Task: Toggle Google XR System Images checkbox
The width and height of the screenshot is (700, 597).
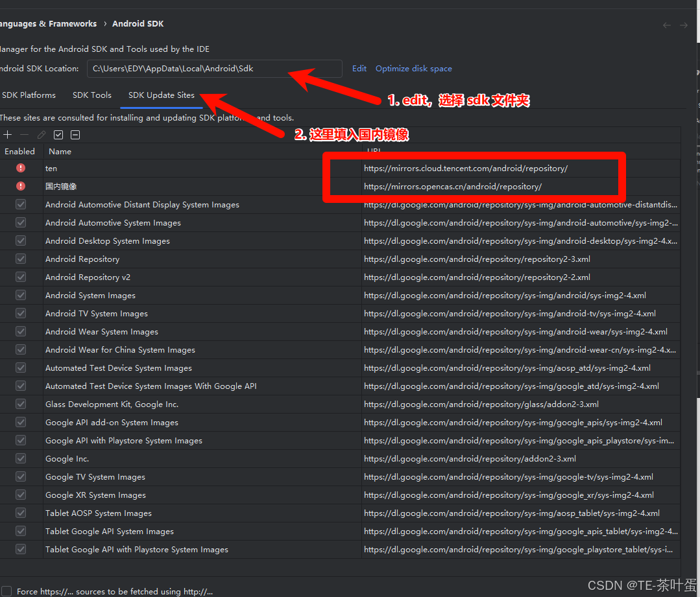Action: [x=21, y=495]
